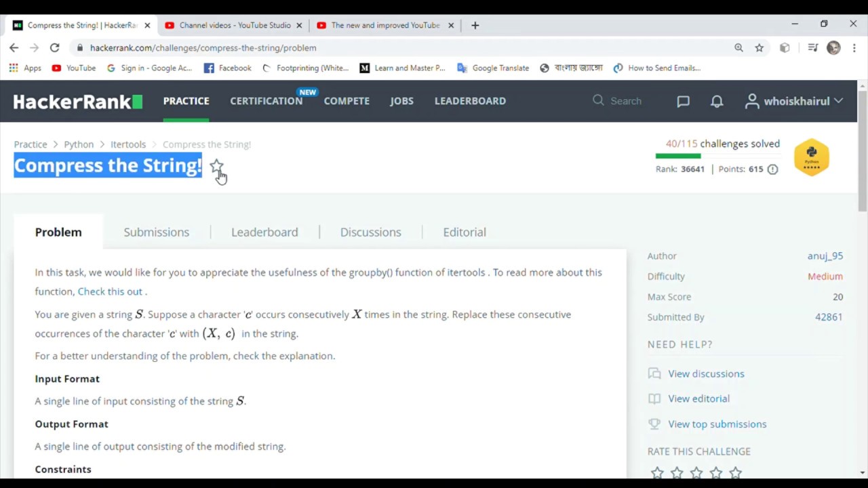
Task: Click the HackerRank Search field
Action: coord(625,101)
